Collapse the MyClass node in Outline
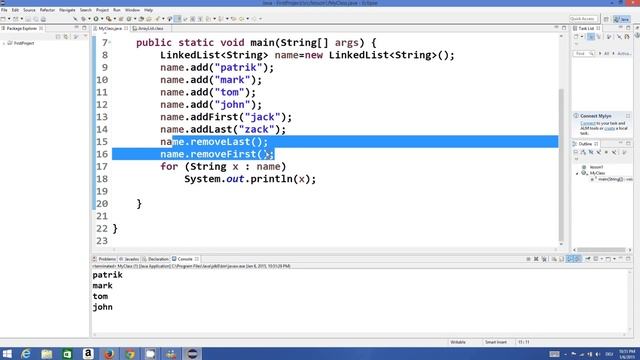The height and width of the screenshot is (360, 640). (577, 174)
